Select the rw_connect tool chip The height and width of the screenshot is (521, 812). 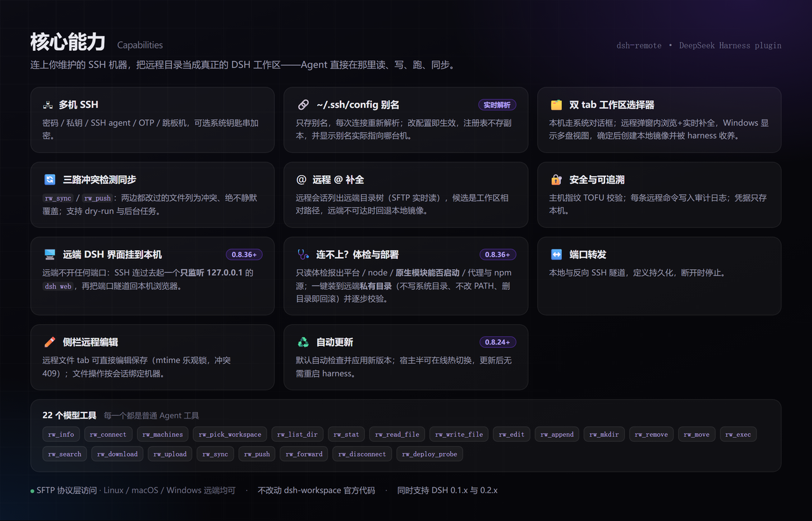point(108,435)
